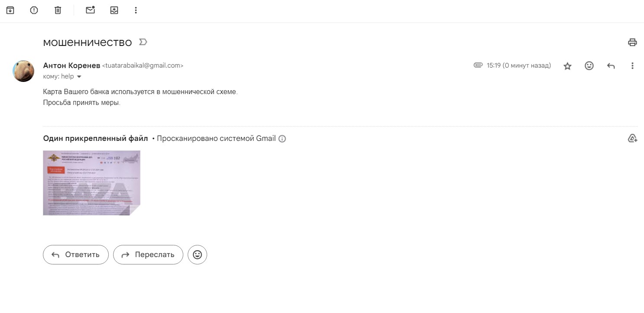Archive this email with the archive icon
This screenshot has width=644, height=313.
point(10,10)
